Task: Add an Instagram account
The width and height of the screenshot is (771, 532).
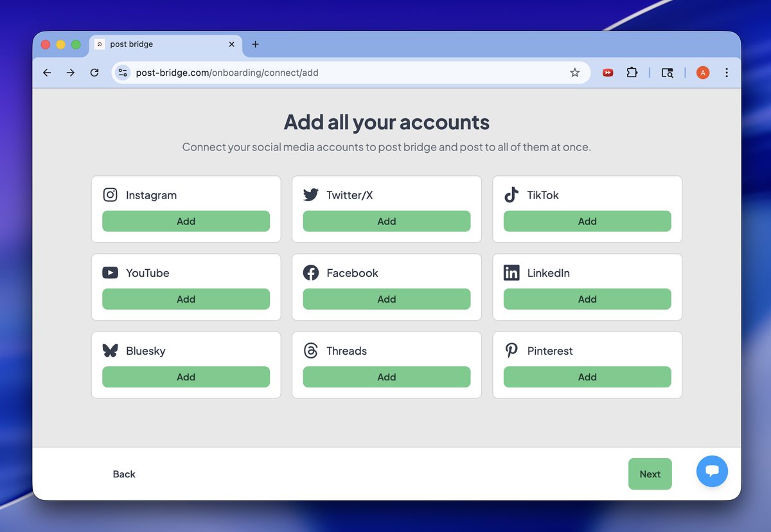Action: [186, 221]
